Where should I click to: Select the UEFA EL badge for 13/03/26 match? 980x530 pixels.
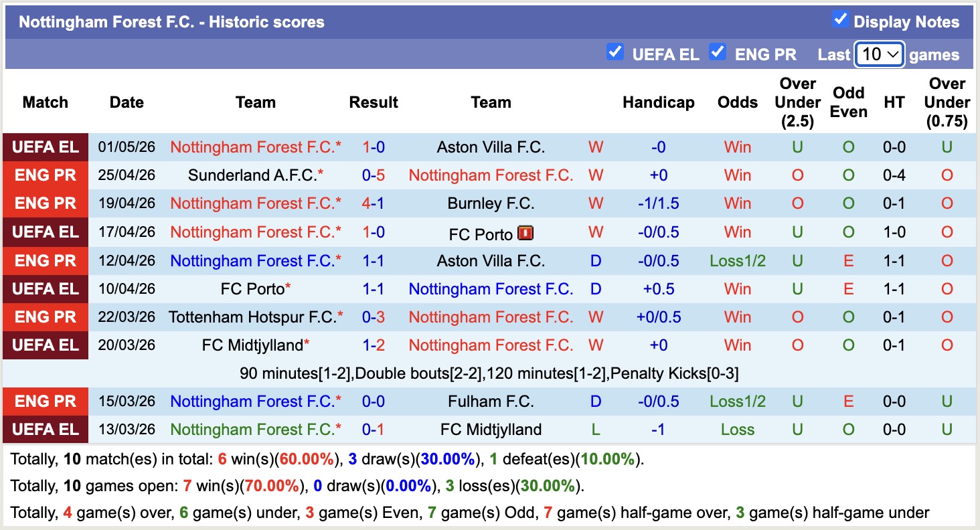click(x=46, y=430)
